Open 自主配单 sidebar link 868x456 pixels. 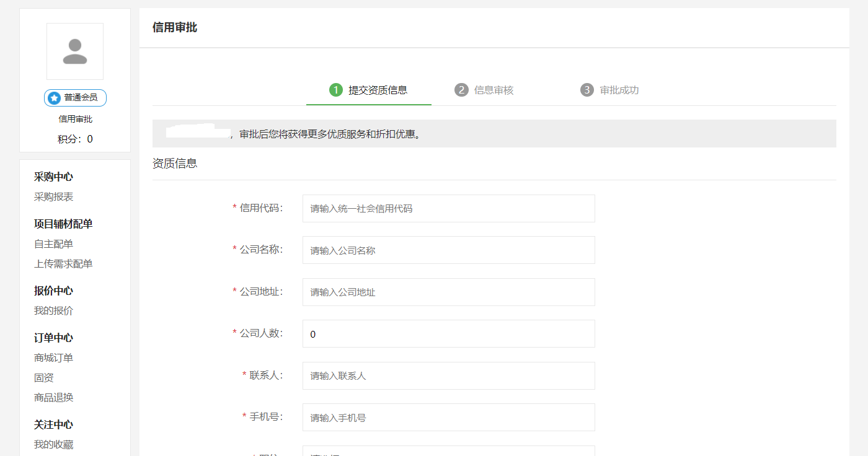(x=54, y=244)
